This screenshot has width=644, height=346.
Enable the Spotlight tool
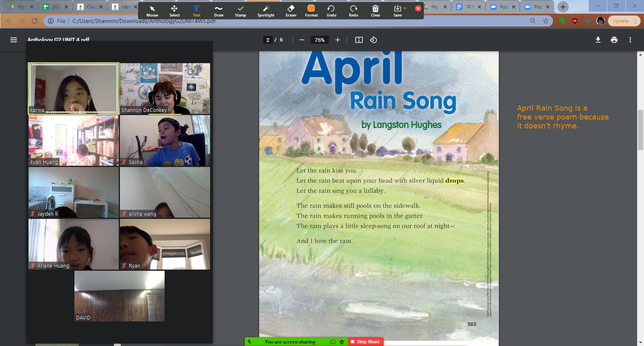pyautogui.click(x=266, y=11)
